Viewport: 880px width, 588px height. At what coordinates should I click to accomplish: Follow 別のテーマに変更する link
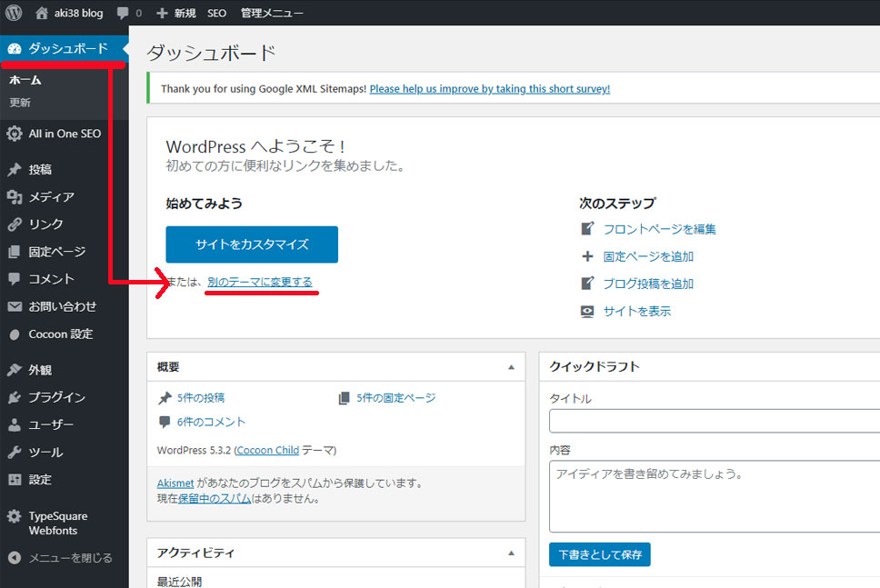click(x=260, y=282)
